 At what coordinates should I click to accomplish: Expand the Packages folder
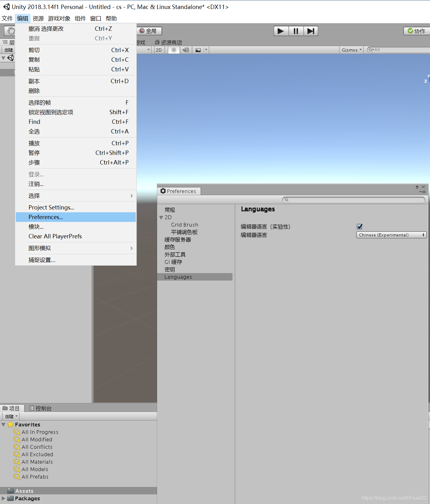click(x=3, y=498)
